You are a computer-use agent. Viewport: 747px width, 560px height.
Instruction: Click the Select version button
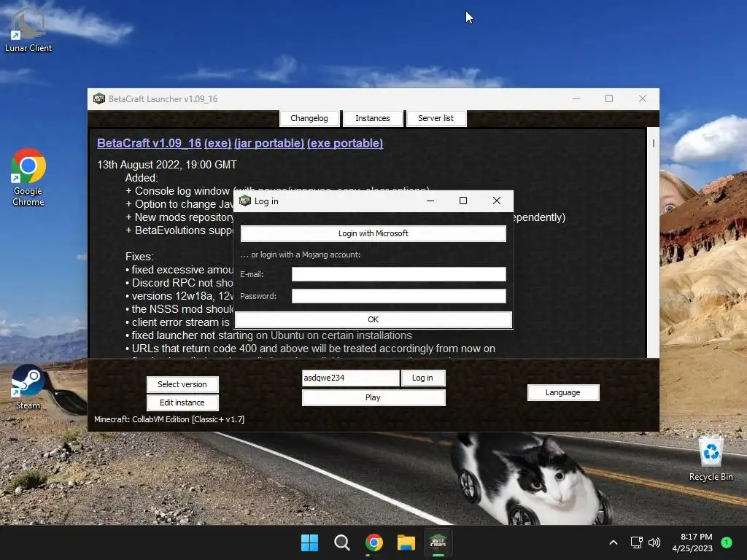click(182, 384)
